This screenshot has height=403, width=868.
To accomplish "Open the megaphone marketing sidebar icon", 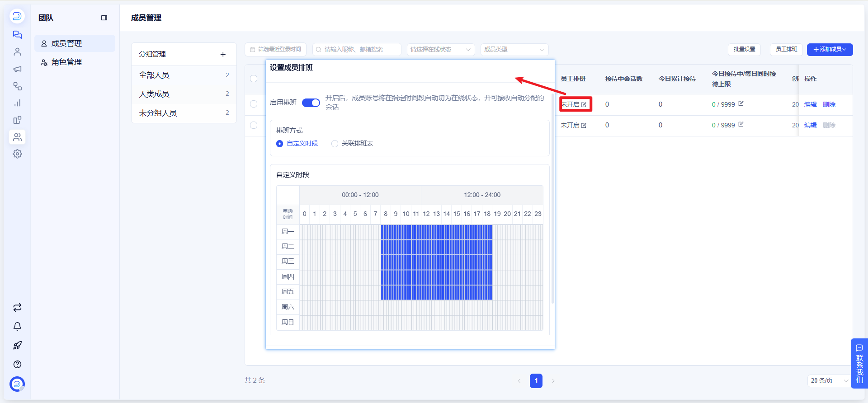I will tap(17, 69).
